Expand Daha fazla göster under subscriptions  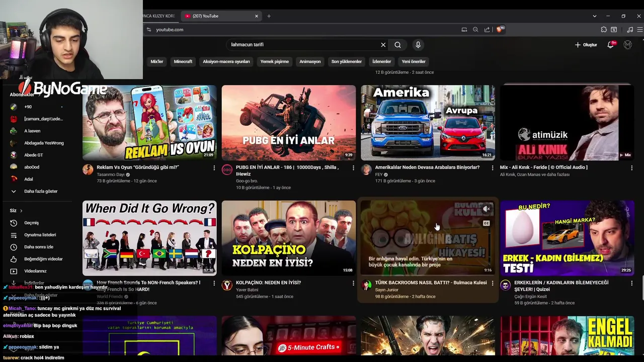coord(40,191)
